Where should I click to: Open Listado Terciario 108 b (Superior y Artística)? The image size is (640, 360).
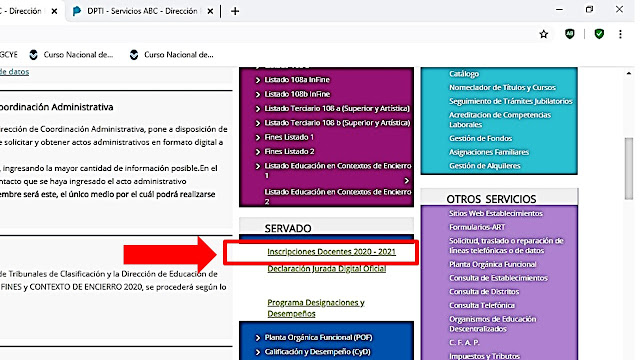click(x=337, y=122)
